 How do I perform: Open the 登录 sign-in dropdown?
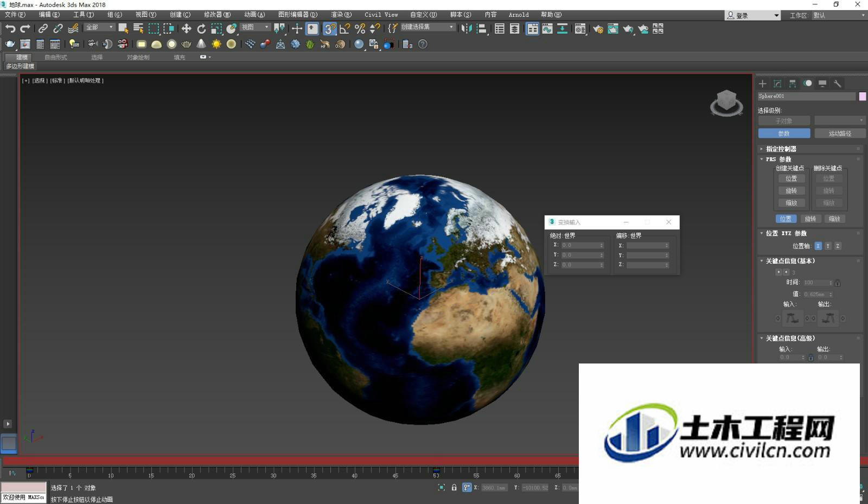(x=753, y=15)
